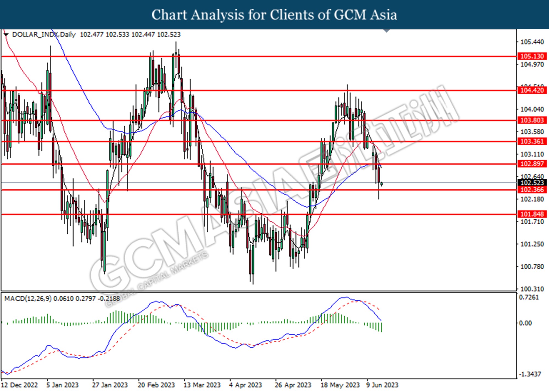549x392 pixels.
Task: Click the chart shift marker triangle at top
Action: 386,31
